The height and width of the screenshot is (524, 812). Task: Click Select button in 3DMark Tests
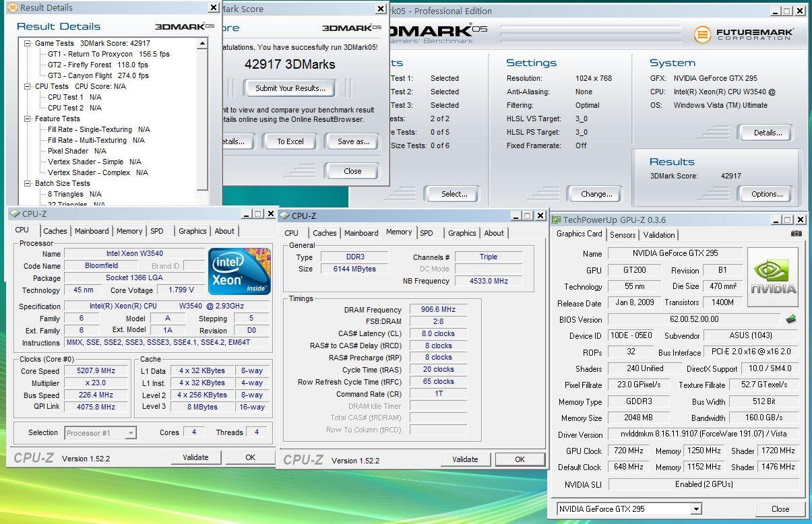[x=454, y=194]
